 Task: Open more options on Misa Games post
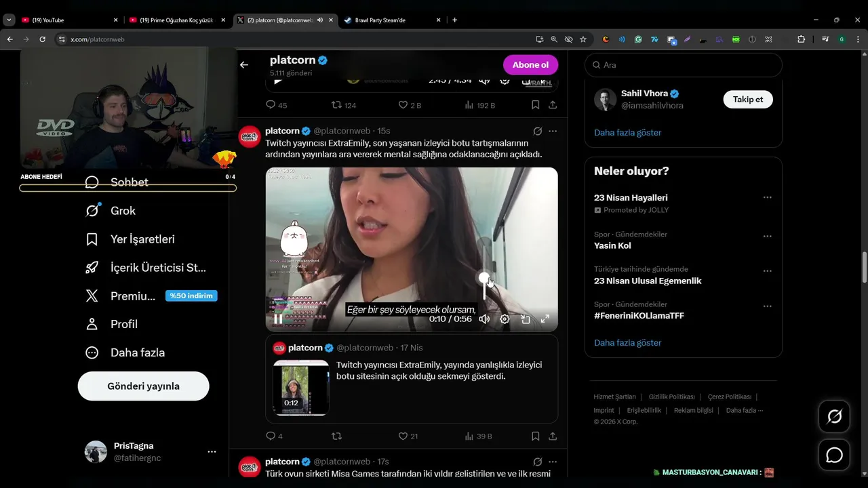click(553, 462)
